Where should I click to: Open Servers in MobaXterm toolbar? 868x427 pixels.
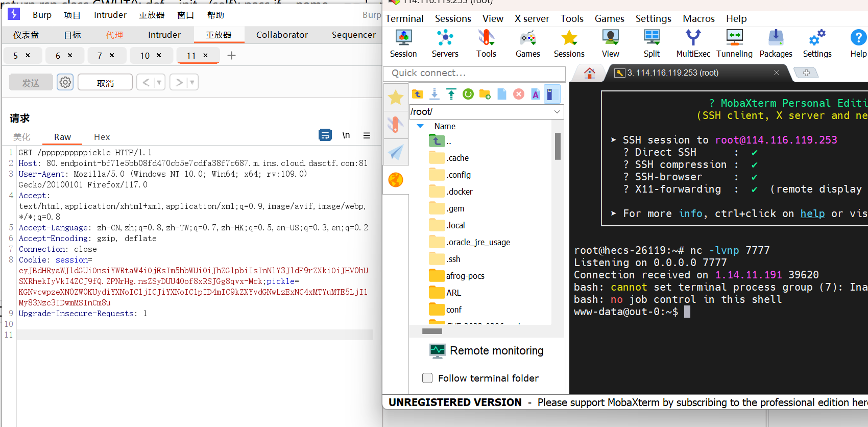point(445,43)
